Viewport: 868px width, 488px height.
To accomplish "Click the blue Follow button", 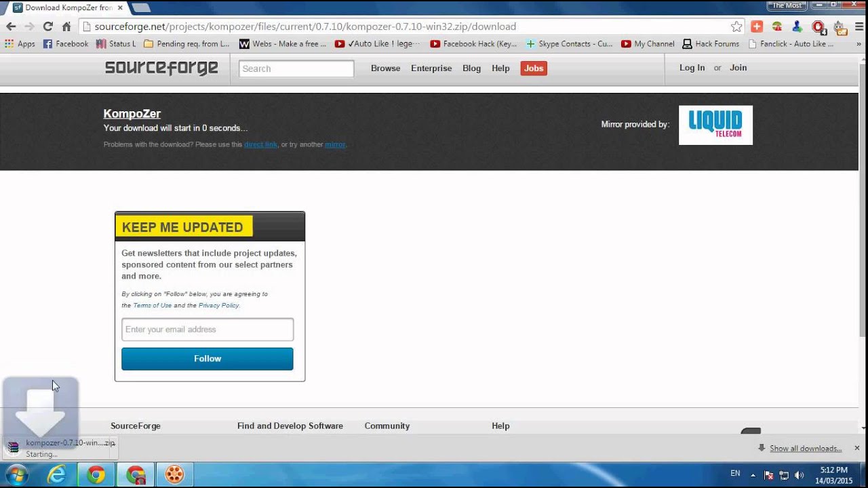I will coord(208,359).
